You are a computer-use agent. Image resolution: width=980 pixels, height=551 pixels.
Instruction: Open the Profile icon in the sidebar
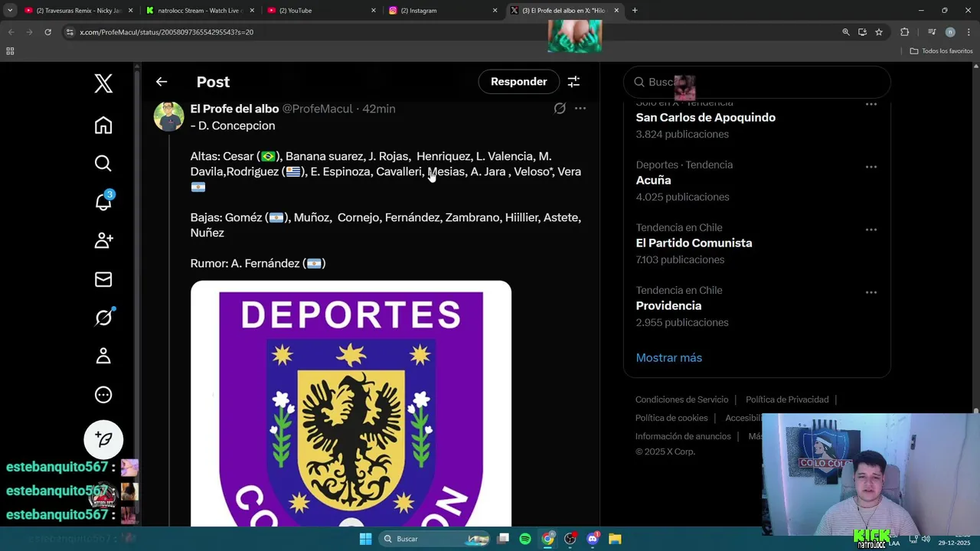(x=103, y=356)
